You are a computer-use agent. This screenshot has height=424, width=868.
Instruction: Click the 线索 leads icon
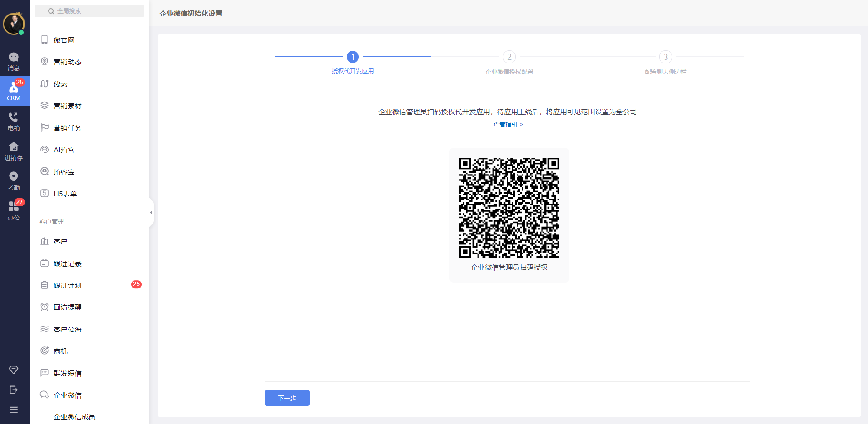(44, 84)
